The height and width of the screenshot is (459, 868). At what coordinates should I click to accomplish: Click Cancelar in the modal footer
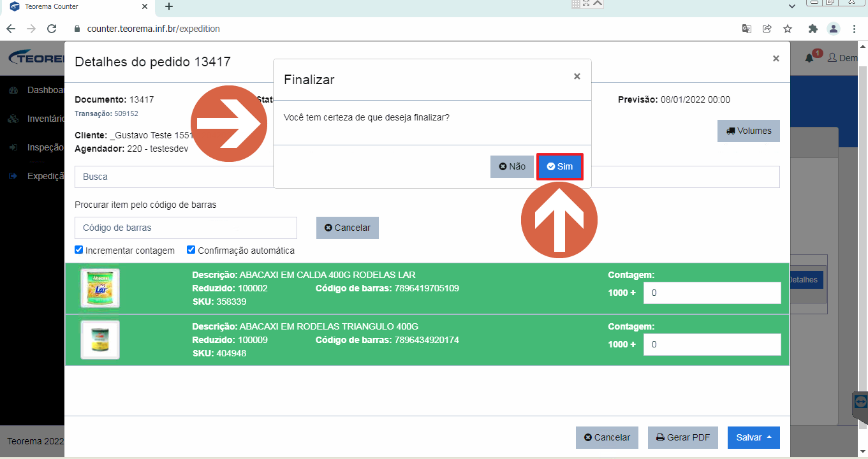click(607, 437)
